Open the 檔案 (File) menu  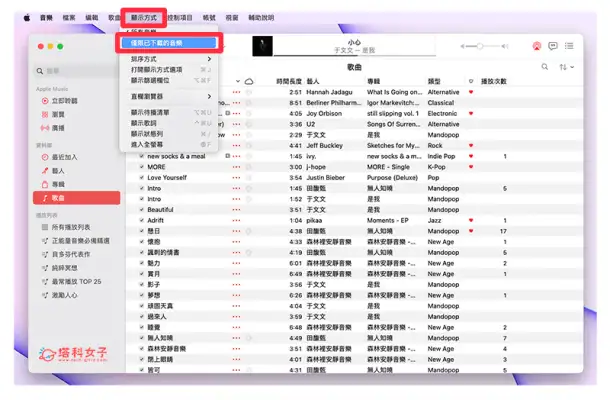[69, 18]
